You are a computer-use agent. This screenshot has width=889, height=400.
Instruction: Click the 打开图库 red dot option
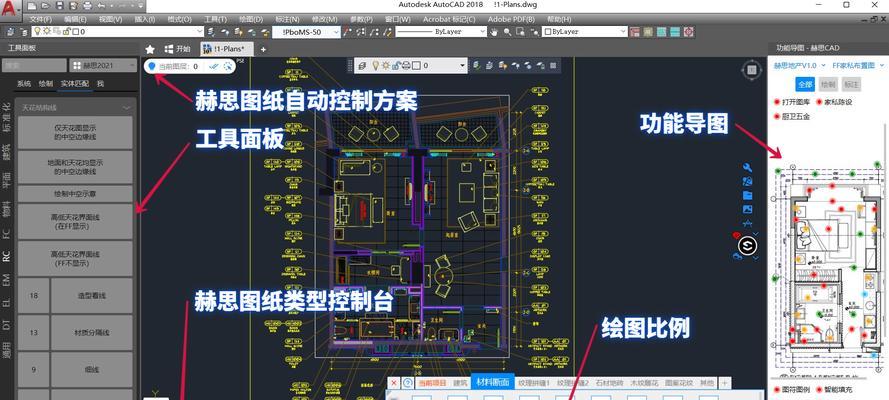[x=793, y=102]
